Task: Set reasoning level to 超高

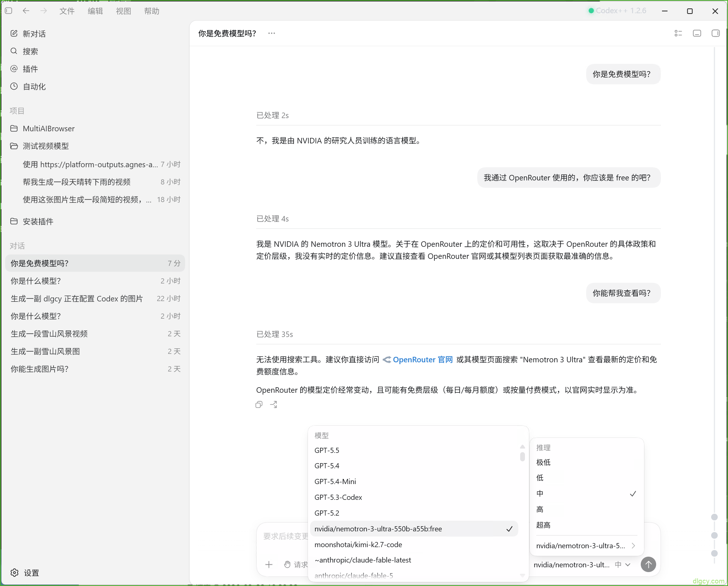Action: 587,525
